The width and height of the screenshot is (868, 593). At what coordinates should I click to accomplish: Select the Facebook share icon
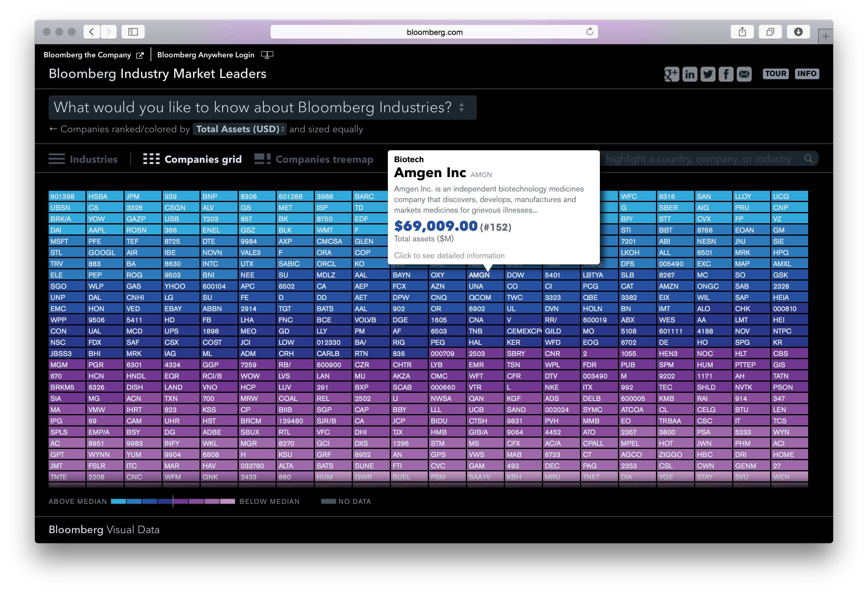[x=726, y=74]
